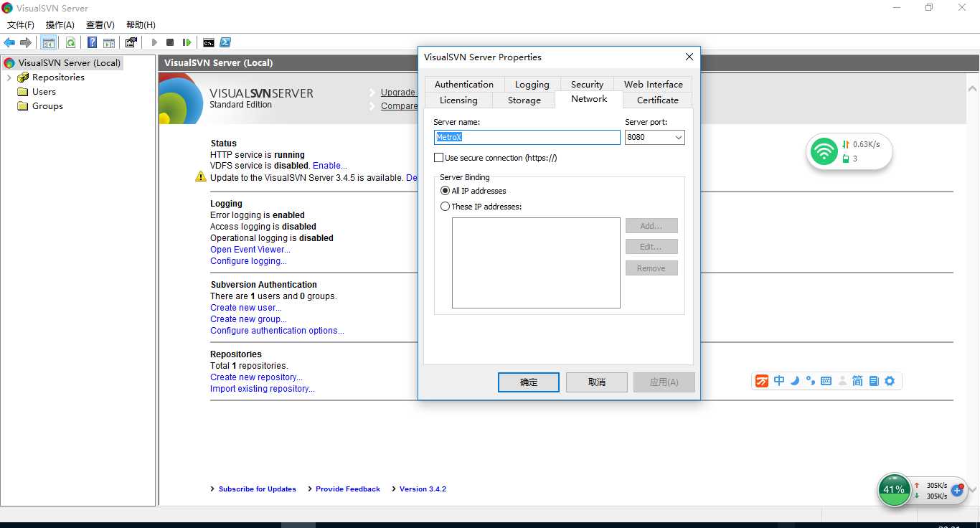Click the gray Forward arrow in toolbar
This screenshot has width=980, height=528.
(x=26, y=43)
